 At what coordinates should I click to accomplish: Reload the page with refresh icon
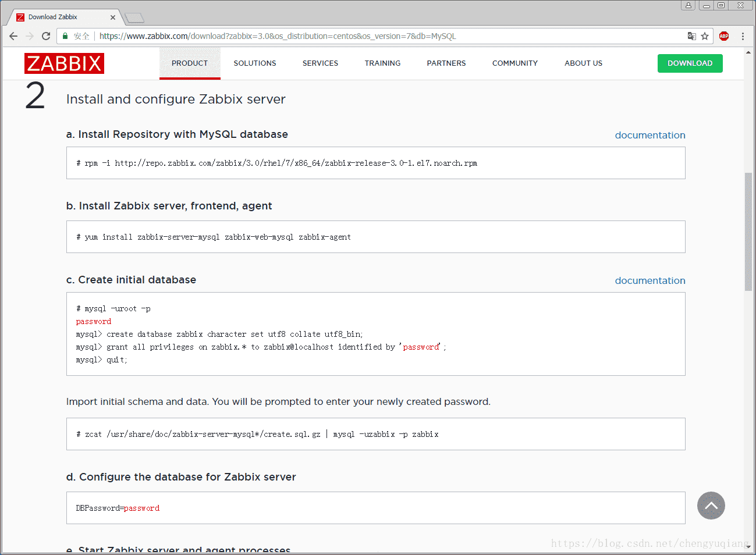coord(46,36)
